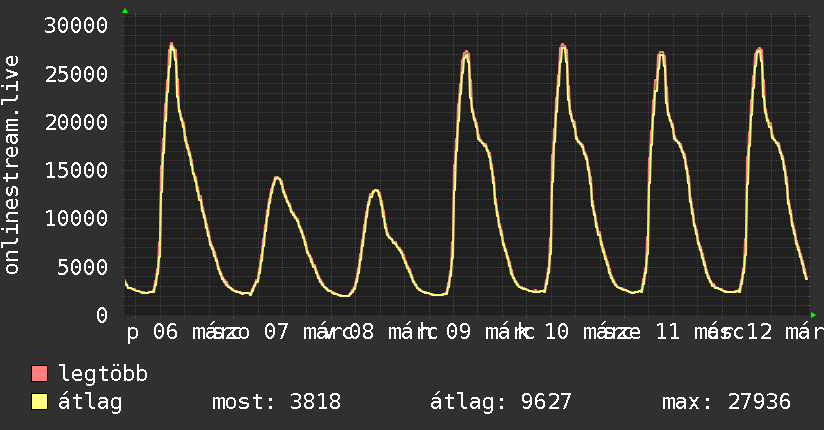The image size is (824, 430).
Task: Click the 10000 y-axis label
Action: pos(76,218)
